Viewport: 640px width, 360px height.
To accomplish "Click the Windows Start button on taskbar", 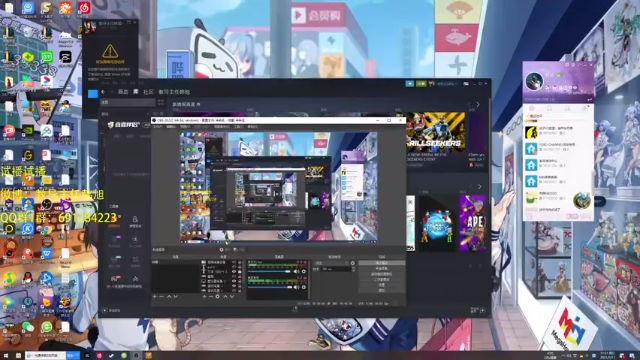I will [x=7, y=356].
